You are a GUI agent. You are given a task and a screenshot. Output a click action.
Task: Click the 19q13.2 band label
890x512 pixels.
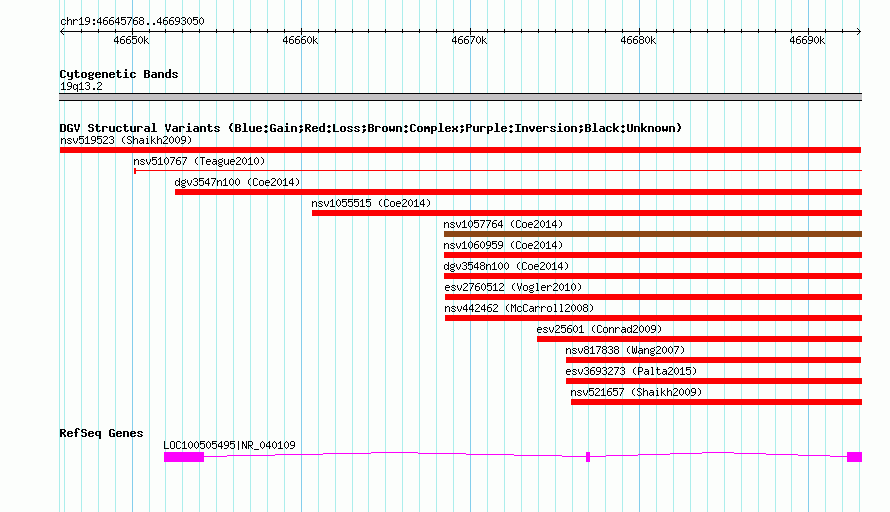pos(81,86)
